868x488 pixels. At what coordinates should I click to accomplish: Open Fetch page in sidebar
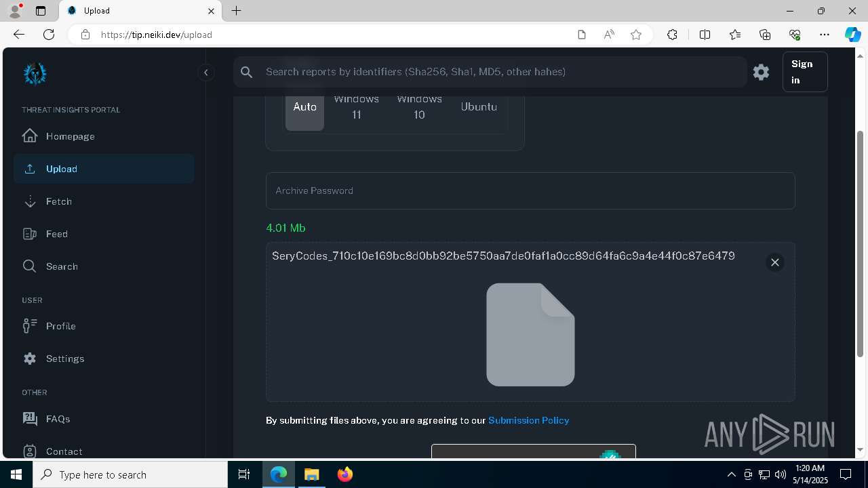coord(104,201)
